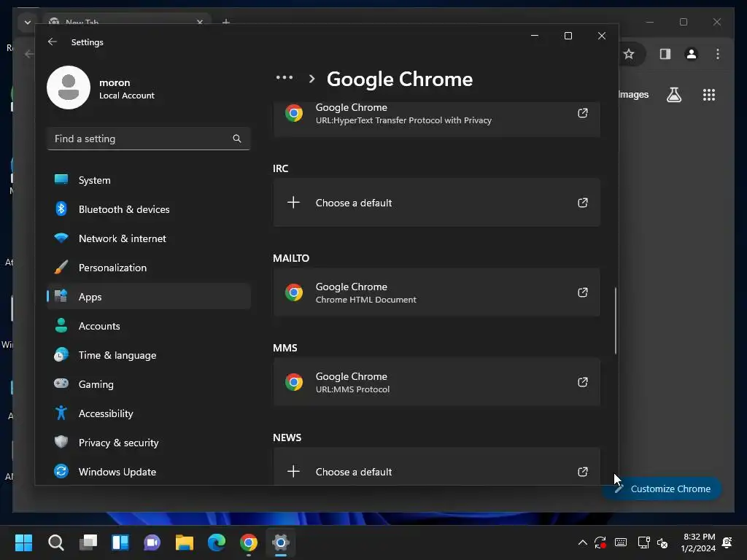This screenshot has width=747, height=560.
Task: Open the IRC row external link icon
Action: coord(583,203)
